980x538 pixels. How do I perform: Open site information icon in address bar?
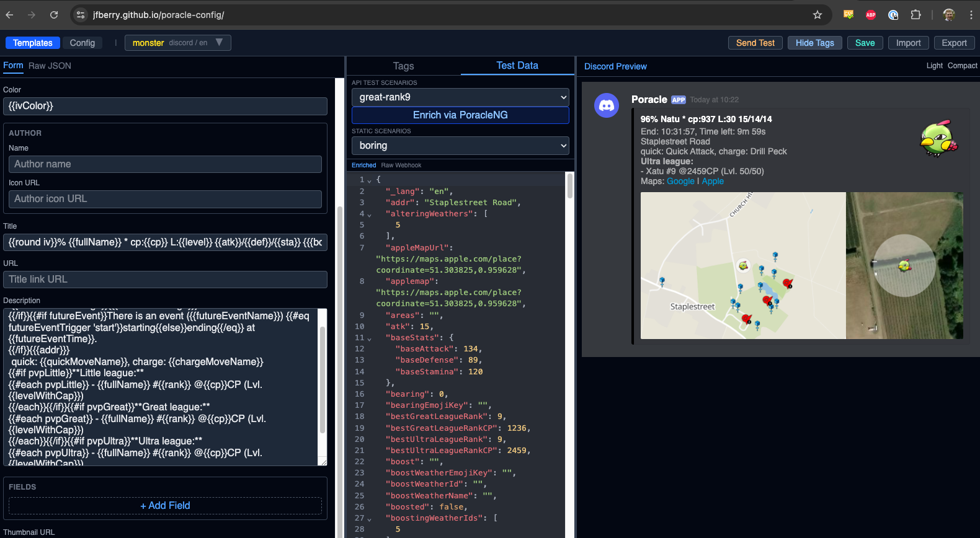(81, 15)
